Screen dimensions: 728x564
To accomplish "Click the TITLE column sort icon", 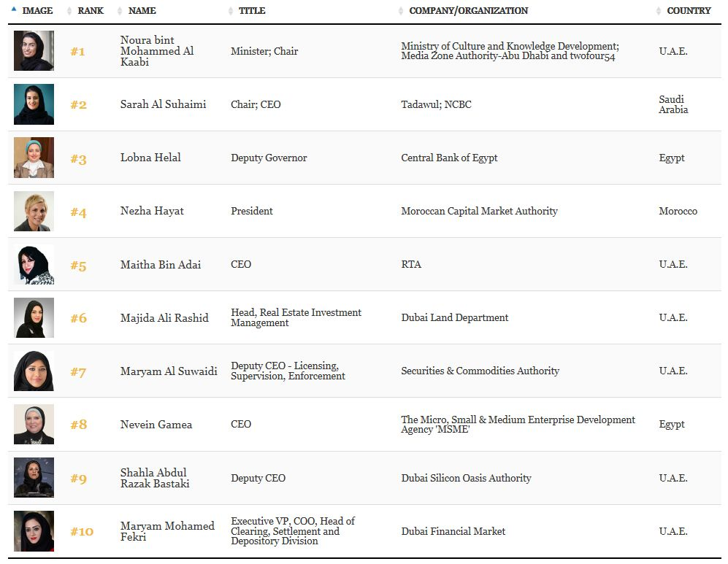I will coord(231,11).
